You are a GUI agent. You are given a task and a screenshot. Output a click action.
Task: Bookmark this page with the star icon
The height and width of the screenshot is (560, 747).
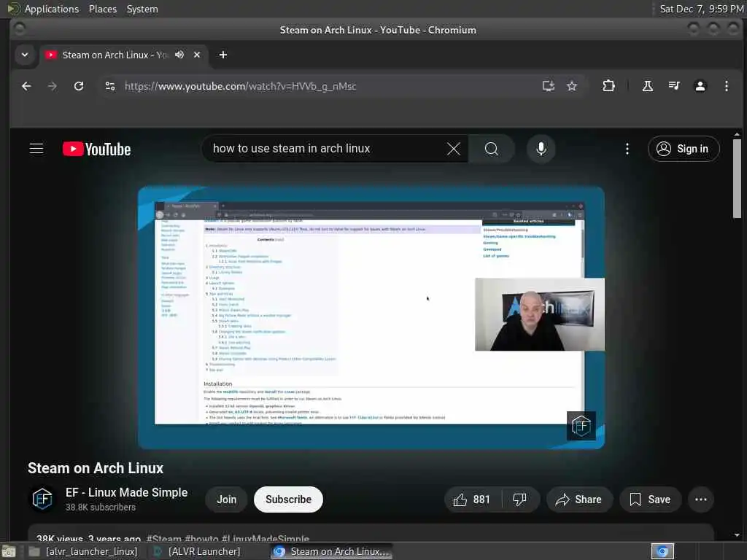tap(572, 86)
